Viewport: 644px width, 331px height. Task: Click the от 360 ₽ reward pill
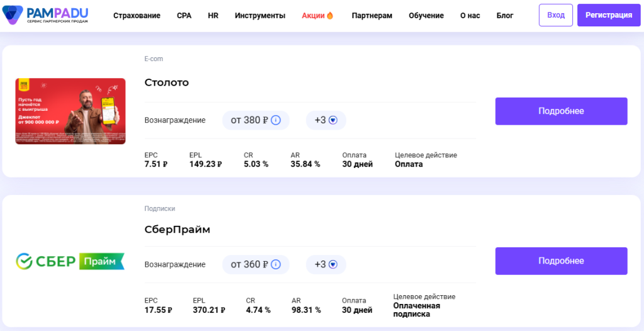pos(256,264)
